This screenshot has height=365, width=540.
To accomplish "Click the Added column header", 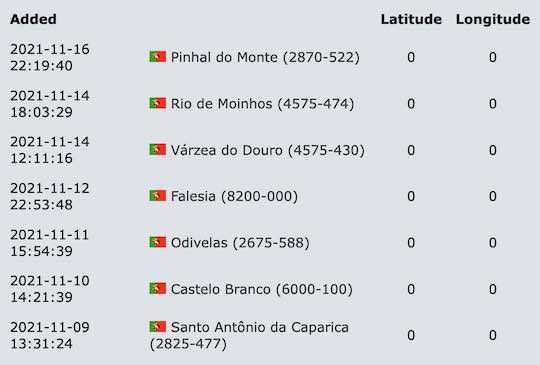I will click(33, 19).
